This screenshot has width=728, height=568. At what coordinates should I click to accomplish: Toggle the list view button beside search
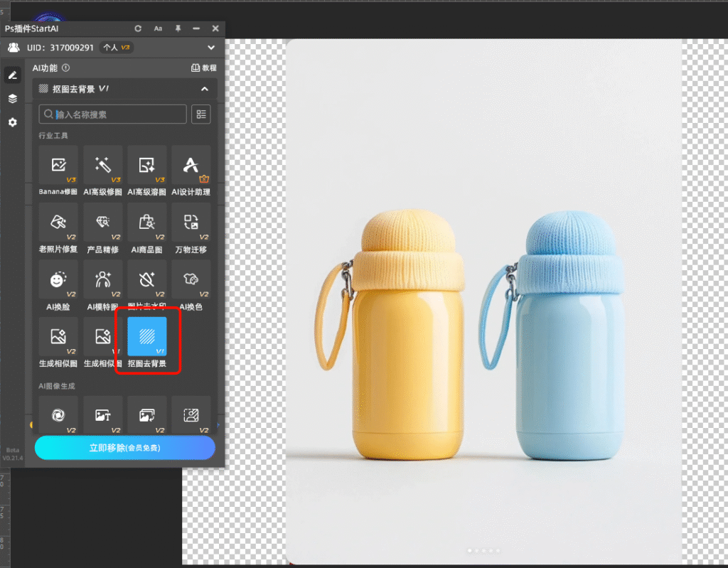pyautogui.click(x=201, y=114)
